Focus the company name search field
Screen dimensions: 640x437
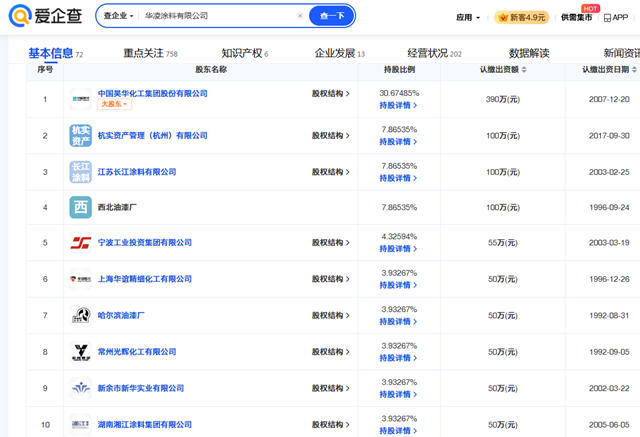tap(218, 16)
